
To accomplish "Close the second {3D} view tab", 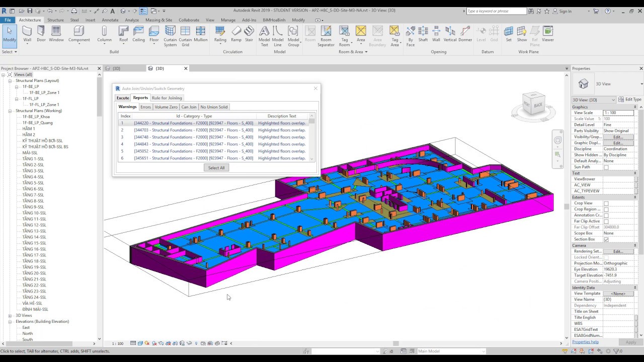I will click(x=186, y=68).
